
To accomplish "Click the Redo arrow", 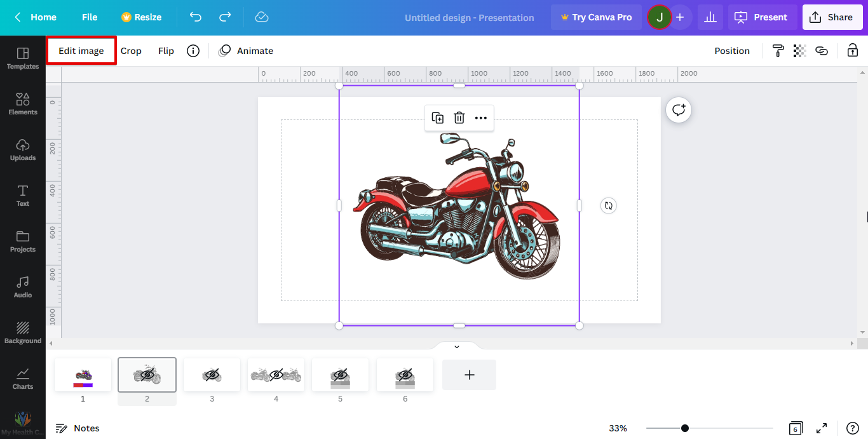I will tap(225, 17).
